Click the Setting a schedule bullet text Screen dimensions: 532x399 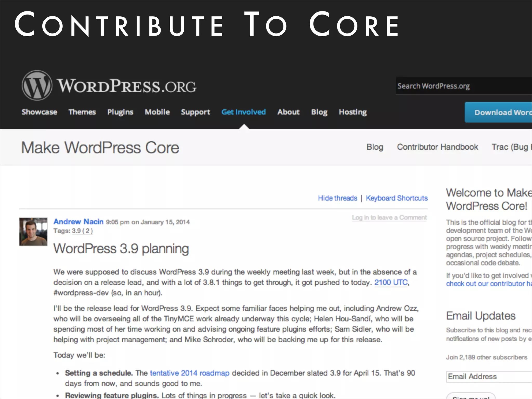click(x=99, y=373)
